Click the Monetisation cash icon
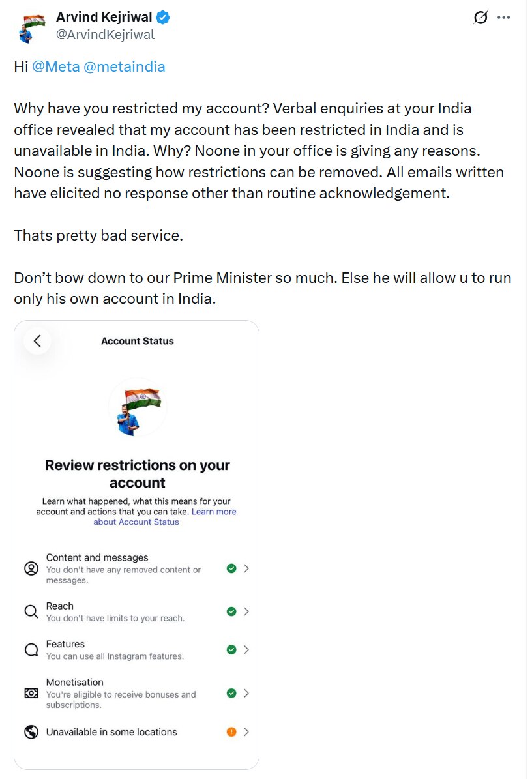The width and height of the screenshot is (532, 779). tap(31, 693)
